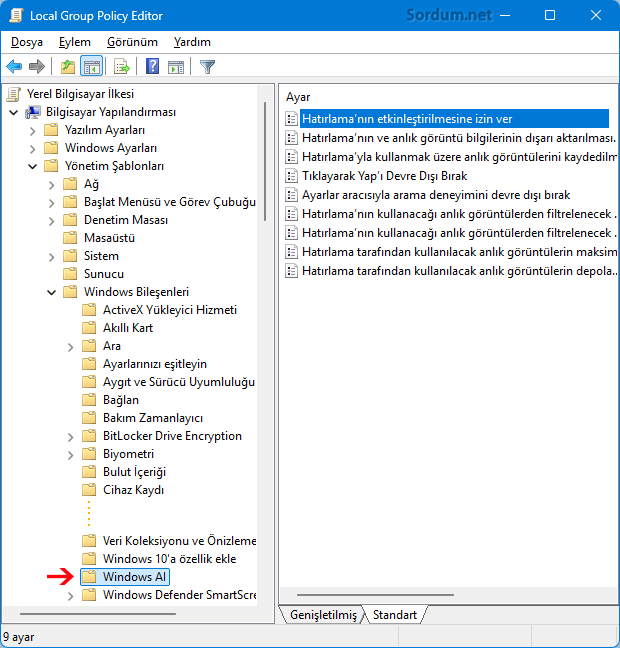
Task: Select the Windows AI folder
Action: coord(134,577)
